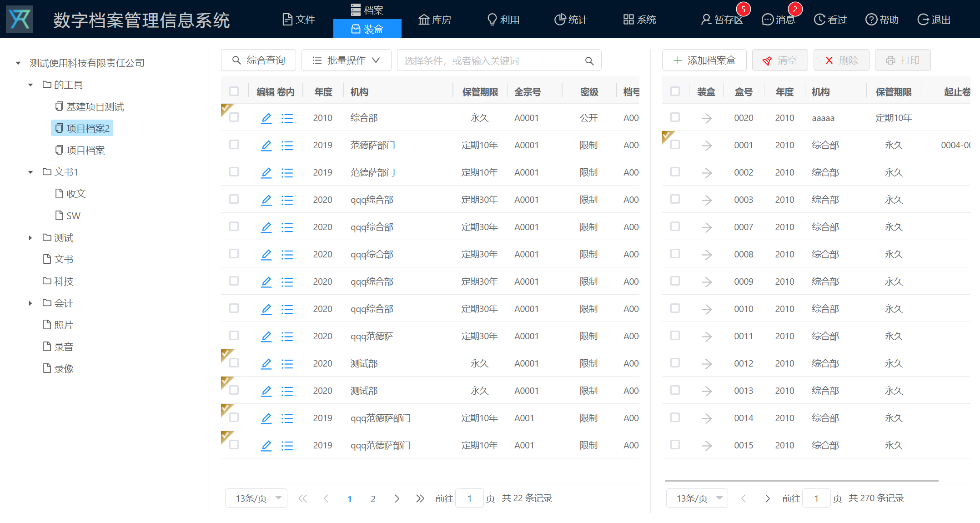
Task: Open 库房 menu
Action: point(435,20)
